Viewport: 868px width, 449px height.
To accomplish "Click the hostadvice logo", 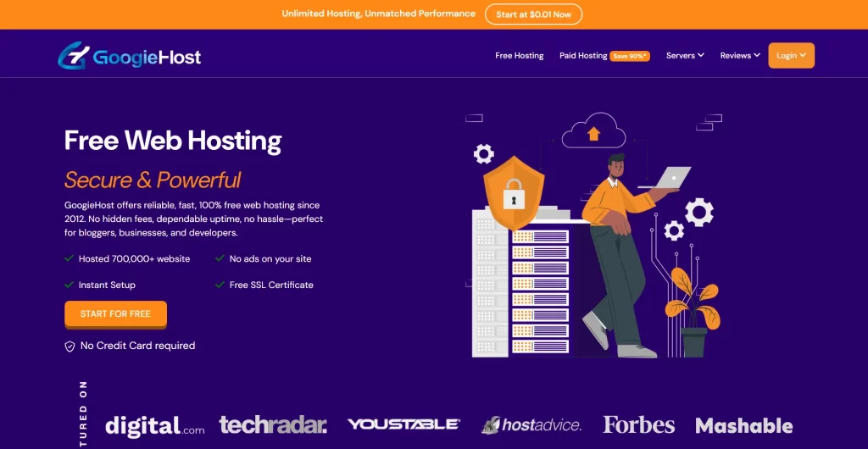I will [531, 424].
